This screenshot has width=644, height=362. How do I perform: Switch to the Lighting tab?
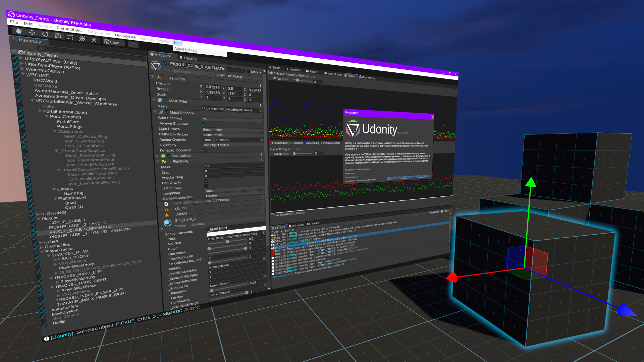187,58
